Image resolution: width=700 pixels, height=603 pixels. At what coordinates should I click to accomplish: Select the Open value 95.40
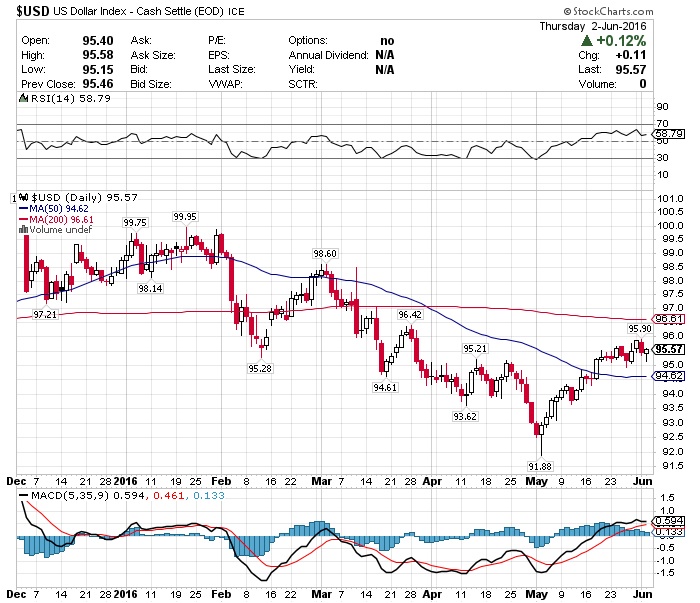(x=98, y=41)
